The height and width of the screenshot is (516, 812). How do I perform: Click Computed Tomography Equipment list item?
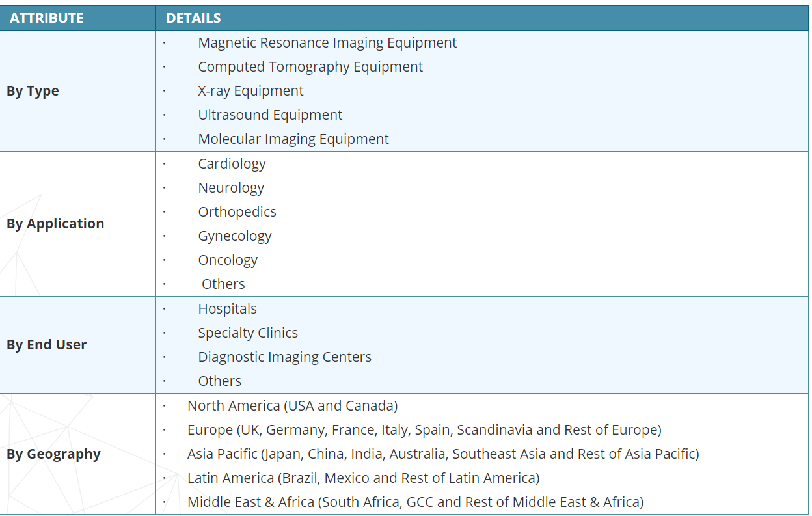point(310,67)
